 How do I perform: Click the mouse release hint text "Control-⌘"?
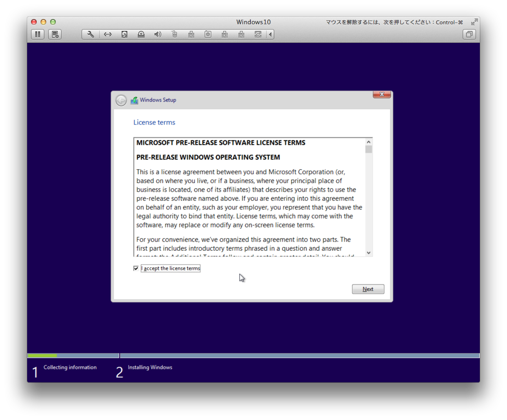coord(449,22)
